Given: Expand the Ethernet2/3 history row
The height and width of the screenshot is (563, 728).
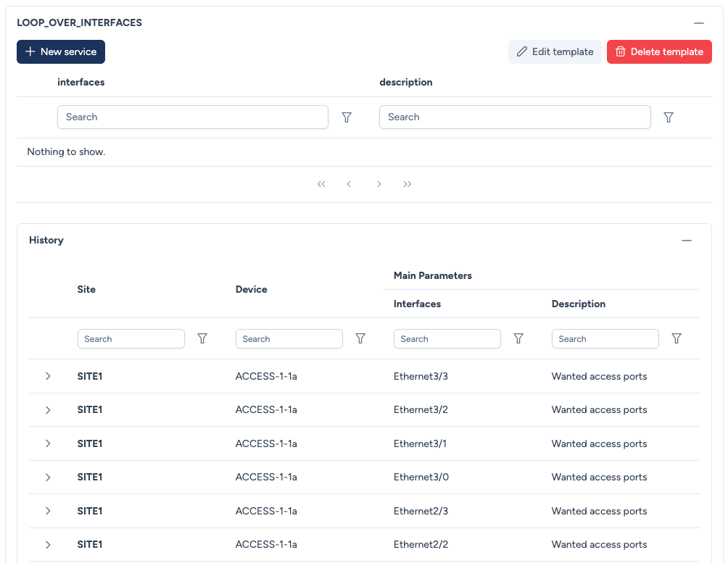Looking at the screenshot, I should (48, 511).
